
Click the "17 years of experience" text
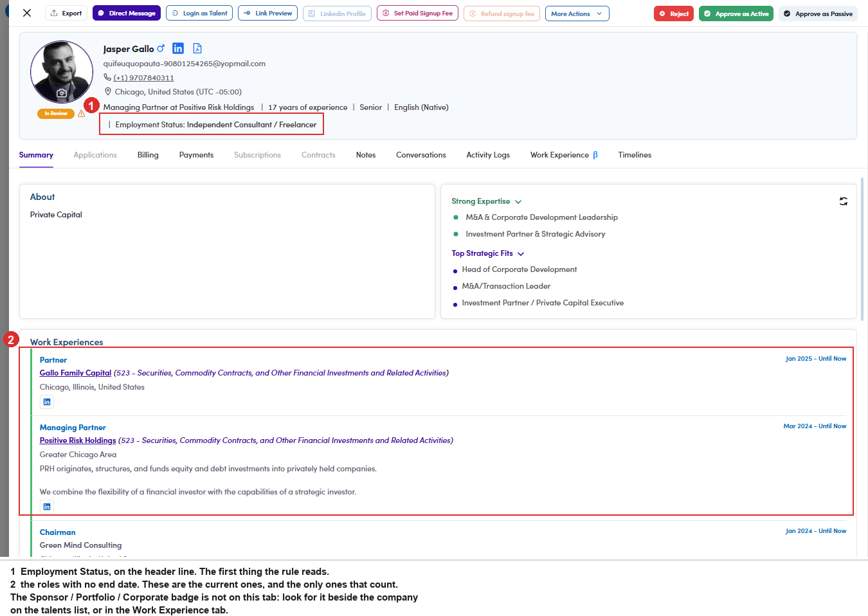coord(308,107)
